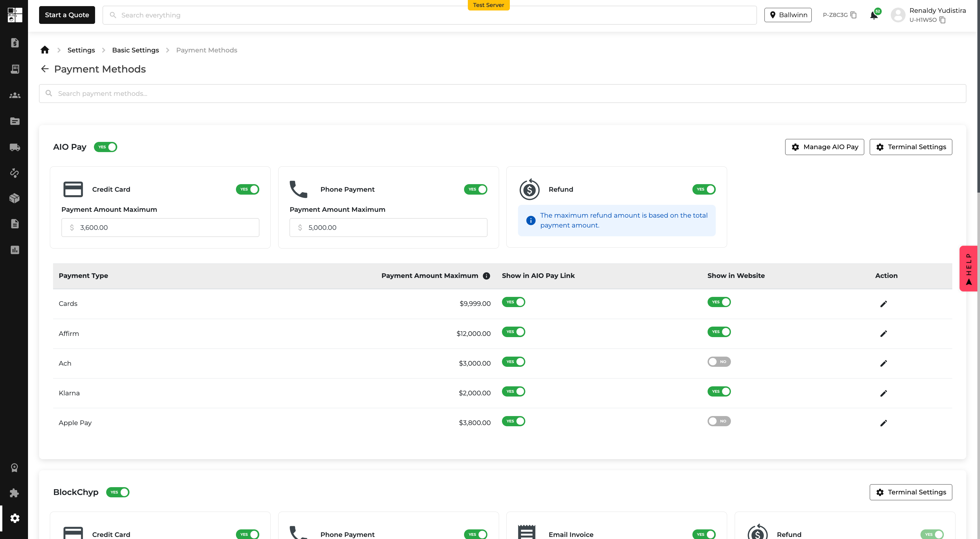This screenshot has height=539, width=980.
Task: Open the Ballwinn location selector
Action: coord(788,15)
